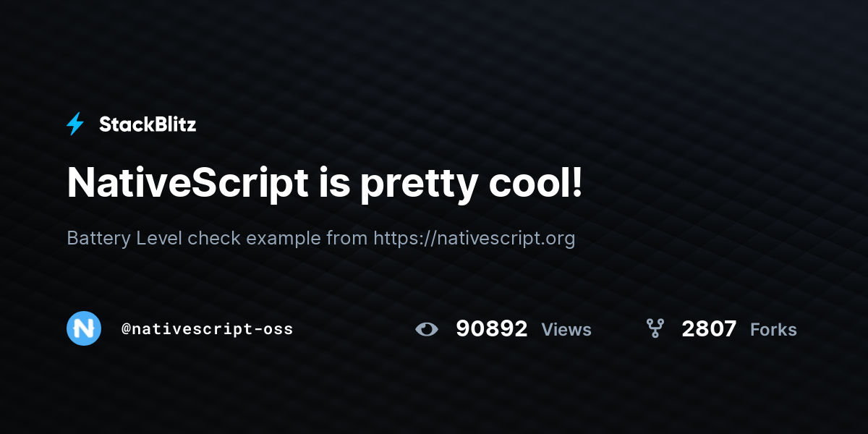
Task: Select the 90892 views counter
Action: point(492,328)
